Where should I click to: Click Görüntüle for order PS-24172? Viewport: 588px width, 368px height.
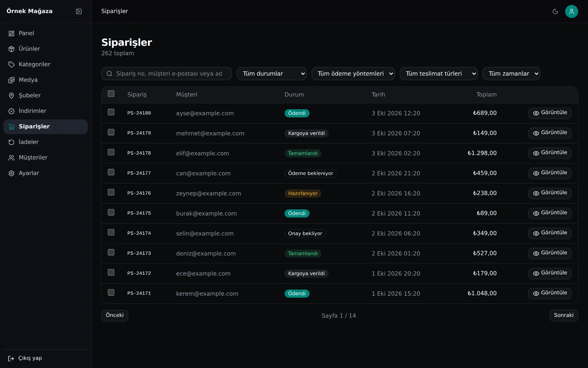click(x=550, y=273)
